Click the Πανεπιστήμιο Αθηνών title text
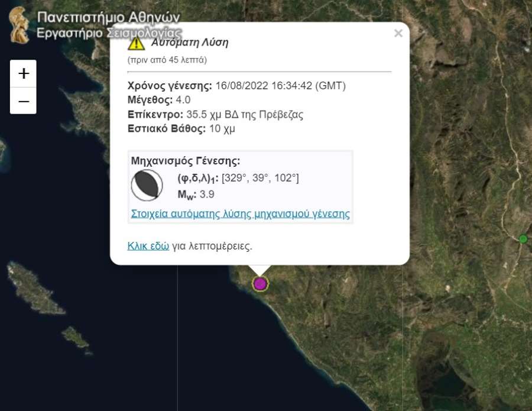This screenshot has height=411, width=532. (108, 17)
